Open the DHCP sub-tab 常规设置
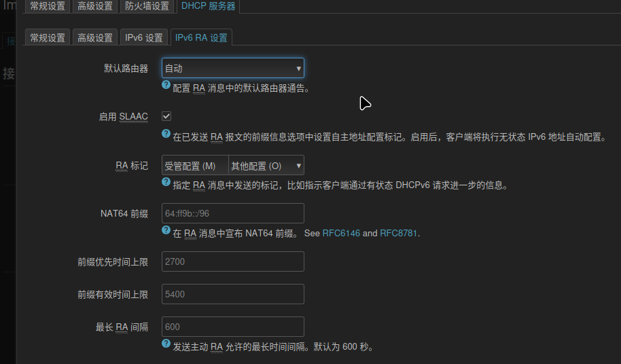Screen dimensions: 621x364 pos(48,37)
